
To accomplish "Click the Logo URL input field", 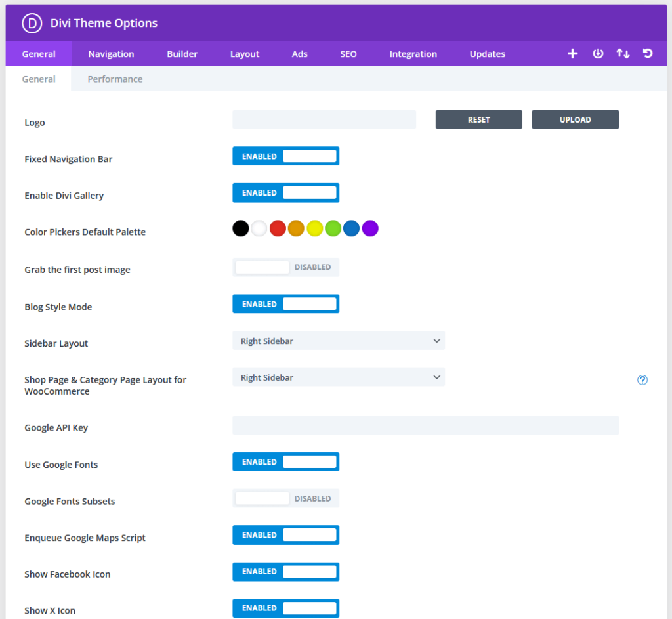I will click(x=324, y=119).
